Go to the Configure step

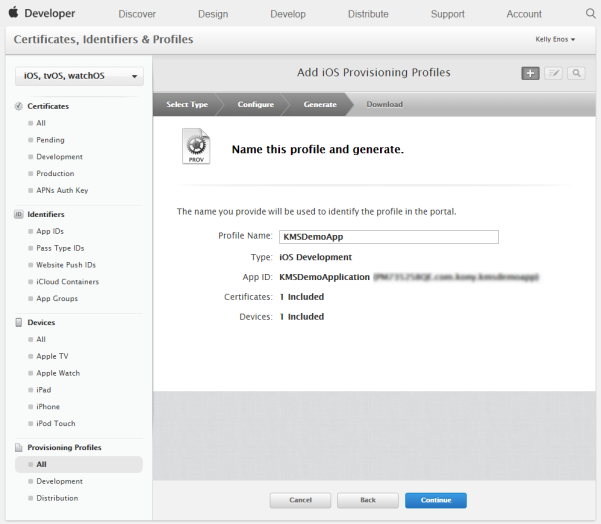click(256, 104)
